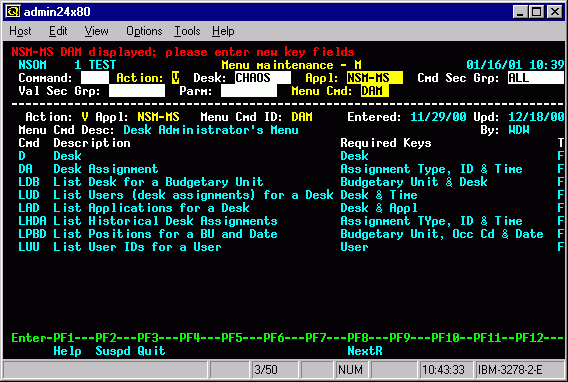Click the 'Description' column header
The width and height of the screenshot is (568, 382).
pyautogui.click(x=92, y=143)
